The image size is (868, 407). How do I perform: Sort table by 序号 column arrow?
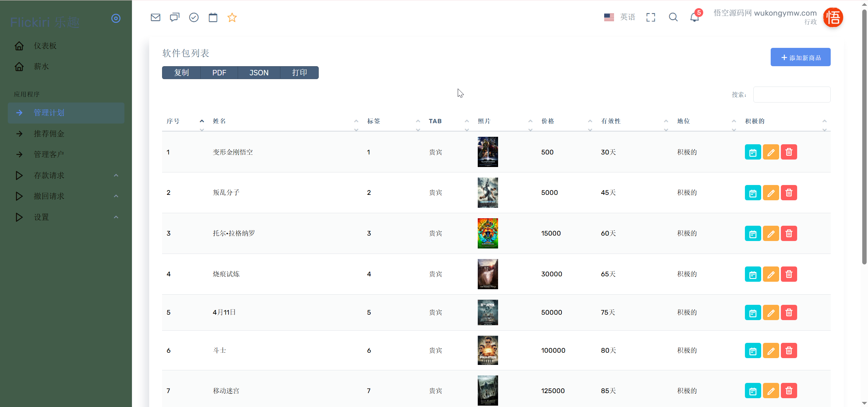point(202,121)
